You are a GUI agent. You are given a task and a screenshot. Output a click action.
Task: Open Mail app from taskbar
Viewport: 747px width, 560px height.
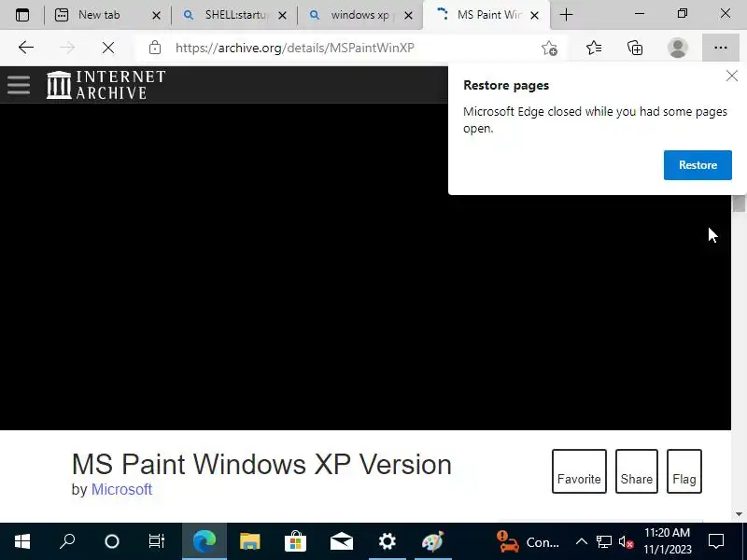[x=341, y=541]
